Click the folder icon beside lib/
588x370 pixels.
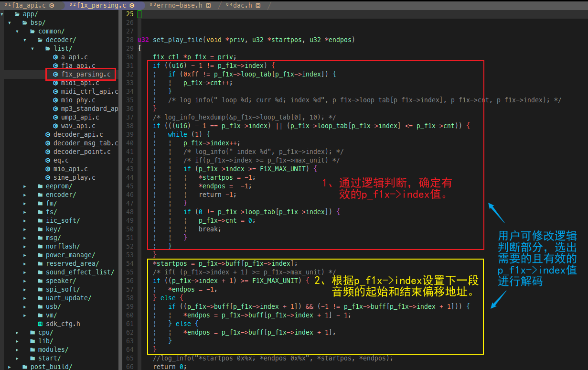coord(32,341)
